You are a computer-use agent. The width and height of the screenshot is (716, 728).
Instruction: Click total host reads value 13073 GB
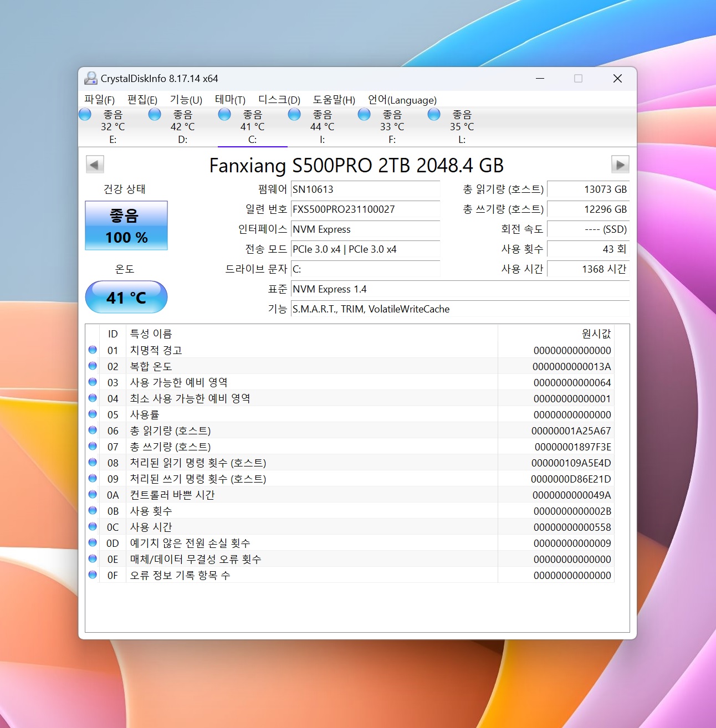click(x=588, y=189)
